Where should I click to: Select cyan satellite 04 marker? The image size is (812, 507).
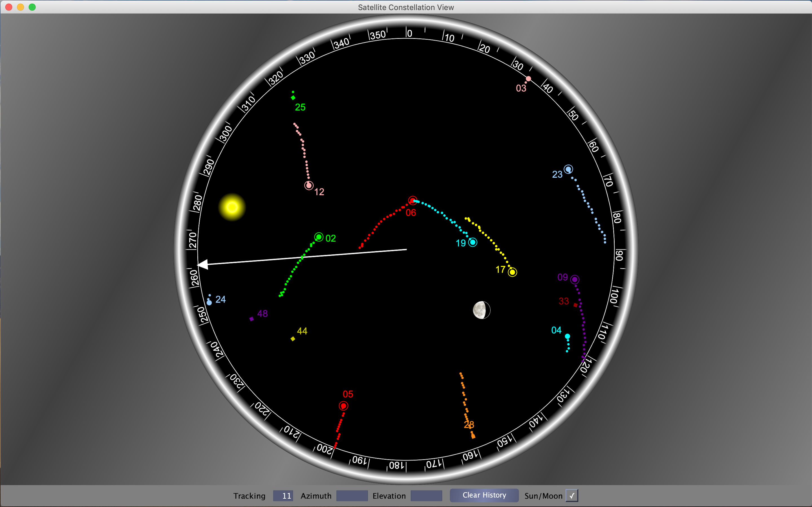click(567, 336)
